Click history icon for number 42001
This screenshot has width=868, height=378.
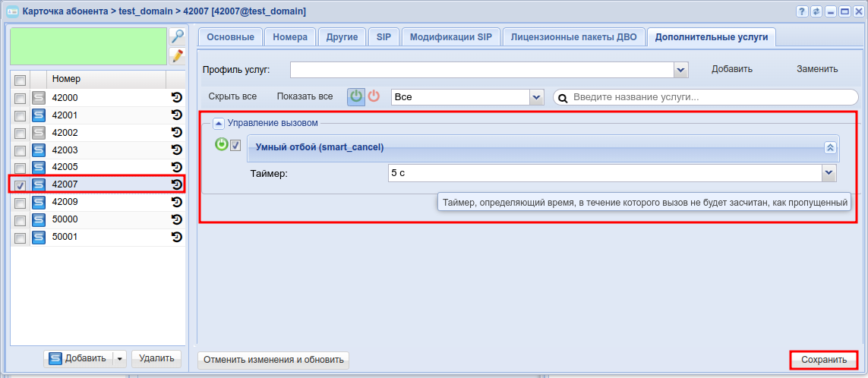point(177,115)
